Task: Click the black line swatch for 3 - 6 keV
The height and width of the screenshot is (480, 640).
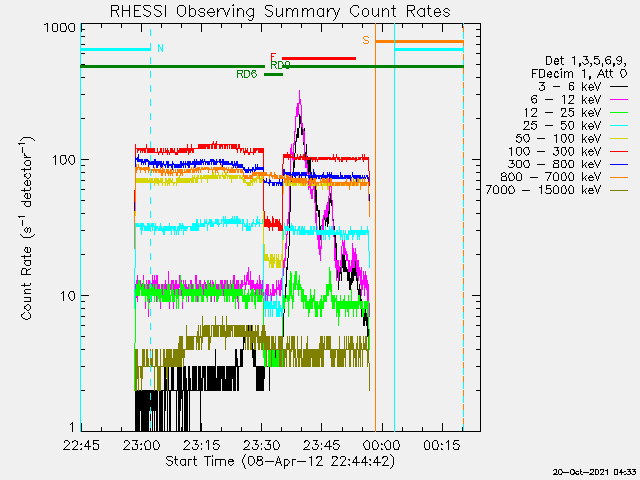Action: [x=619, y=87]
